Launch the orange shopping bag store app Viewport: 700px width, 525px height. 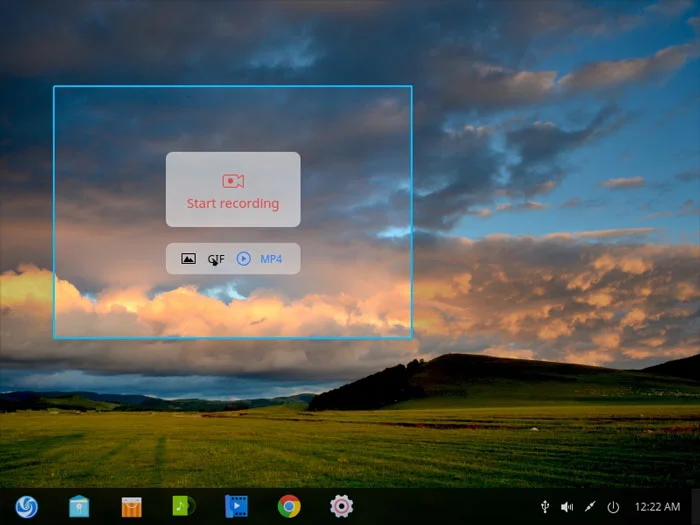[132, 507]
